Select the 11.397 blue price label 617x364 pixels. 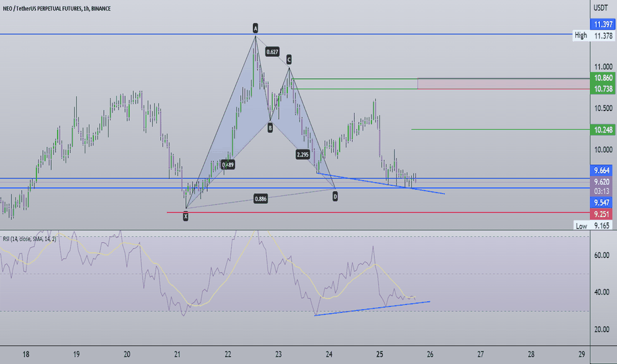pos(602,24)
